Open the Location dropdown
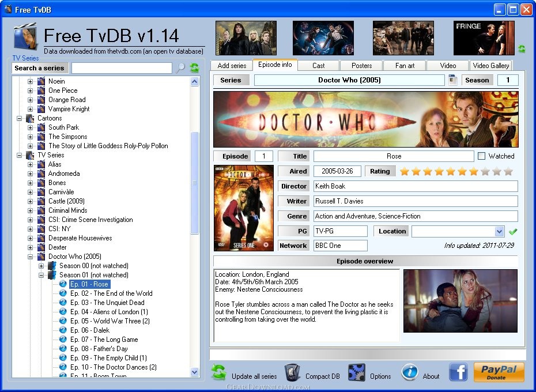This screenshot has height=392, width=536. point(499,232)
